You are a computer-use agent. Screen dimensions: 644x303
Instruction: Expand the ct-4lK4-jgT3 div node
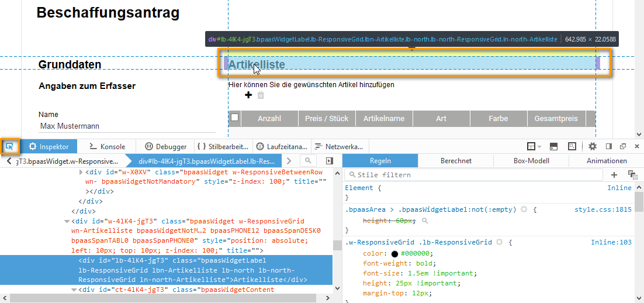click(74, 290)
